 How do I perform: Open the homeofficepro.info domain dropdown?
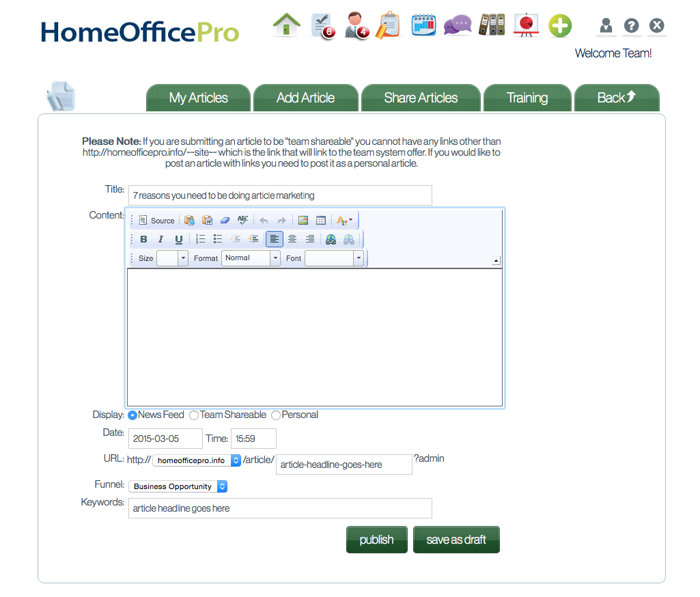pos(197,460)
